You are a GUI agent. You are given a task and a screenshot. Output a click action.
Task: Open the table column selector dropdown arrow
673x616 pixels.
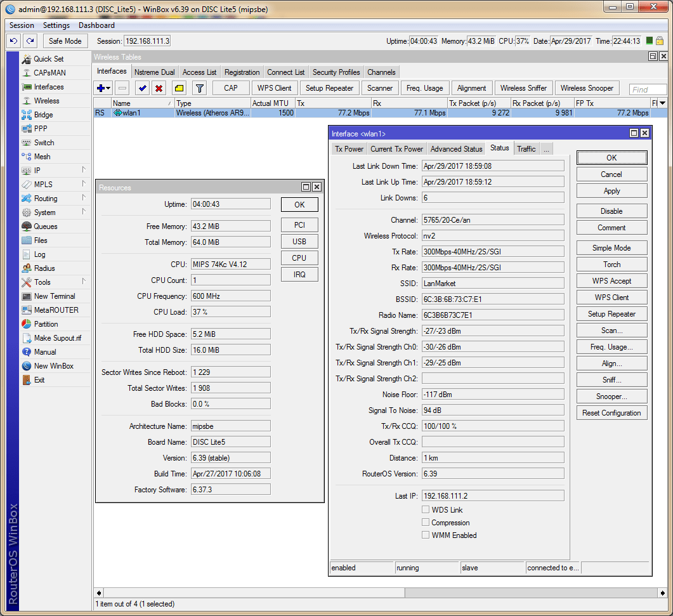[x=663, y=103]
